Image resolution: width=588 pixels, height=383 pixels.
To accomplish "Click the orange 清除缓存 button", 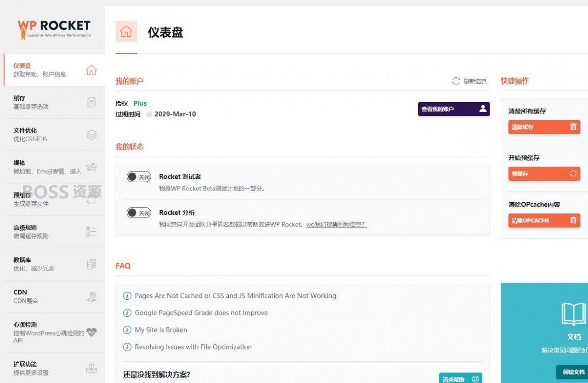I will click(544, 127).
